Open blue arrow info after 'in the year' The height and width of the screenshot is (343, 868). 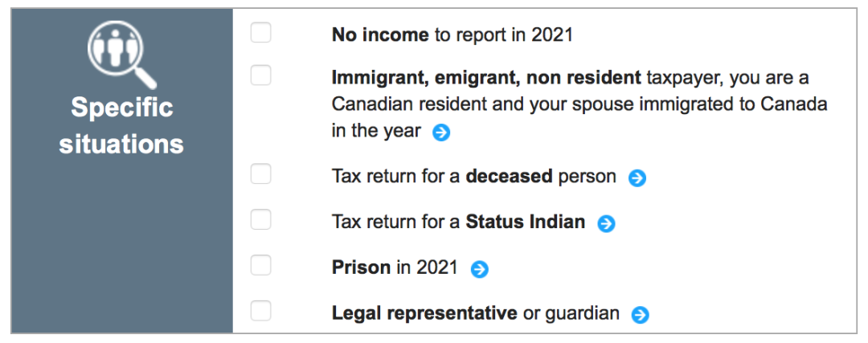coord(441,133)
